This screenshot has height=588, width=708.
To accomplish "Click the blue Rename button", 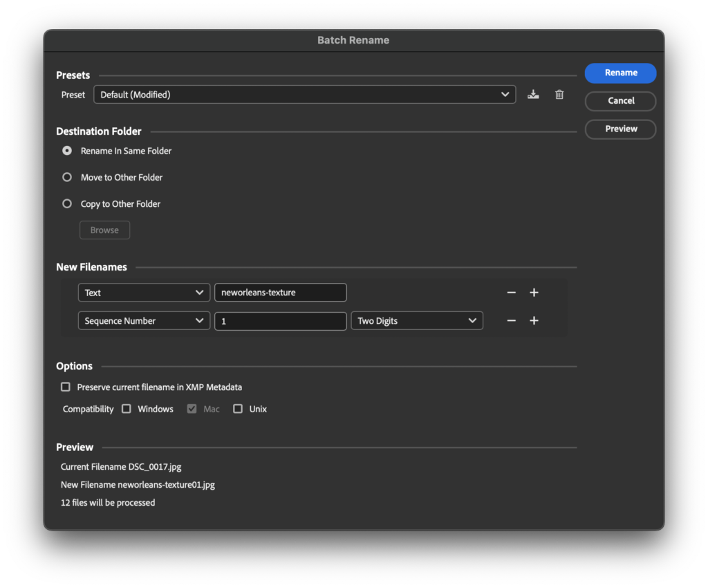I will tap(620, 73).
